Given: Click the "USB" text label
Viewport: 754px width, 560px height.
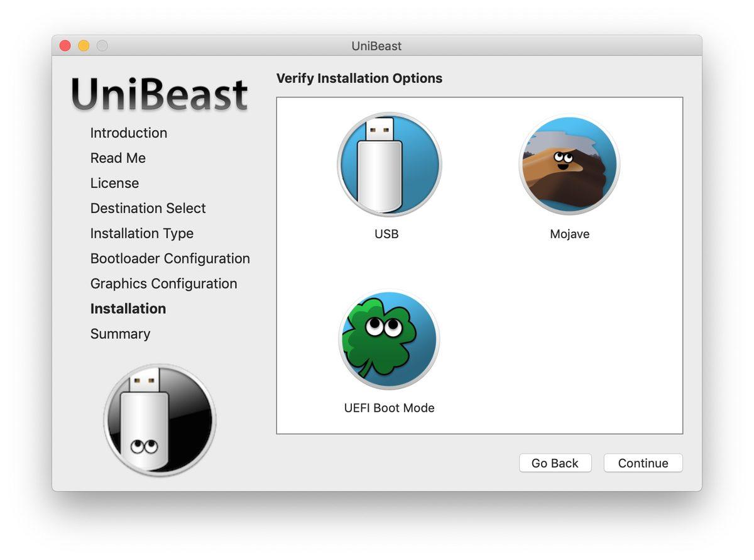Looking at the screenshot, I should pos(386,234).
